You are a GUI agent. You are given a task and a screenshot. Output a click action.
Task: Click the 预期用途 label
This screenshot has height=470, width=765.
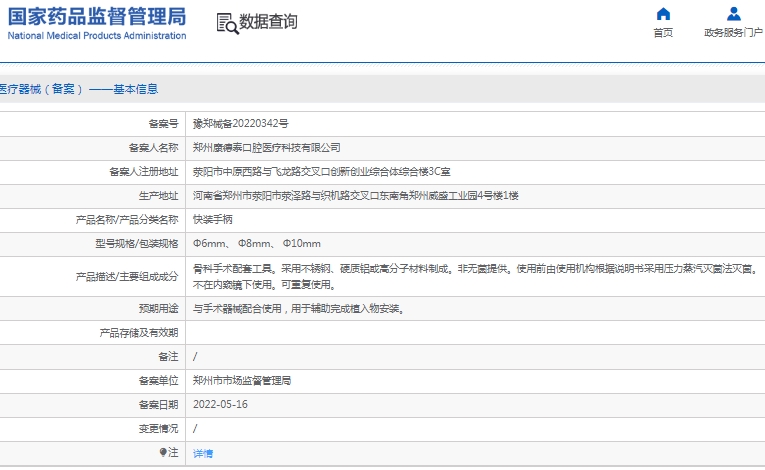pyautogui.click(x=159, y=308)
